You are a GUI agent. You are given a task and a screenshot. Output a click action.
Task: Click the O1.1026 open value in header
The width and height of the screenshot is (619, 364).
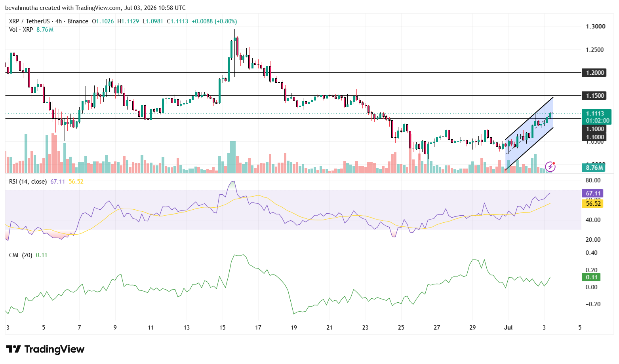coord(103,21)
